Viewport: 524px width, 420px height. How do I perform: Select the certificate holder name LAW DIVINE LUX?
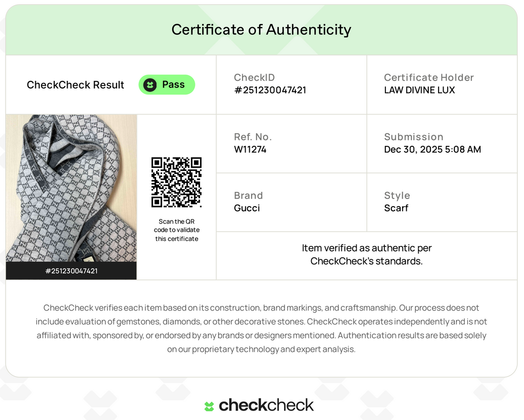click(420, 90)
